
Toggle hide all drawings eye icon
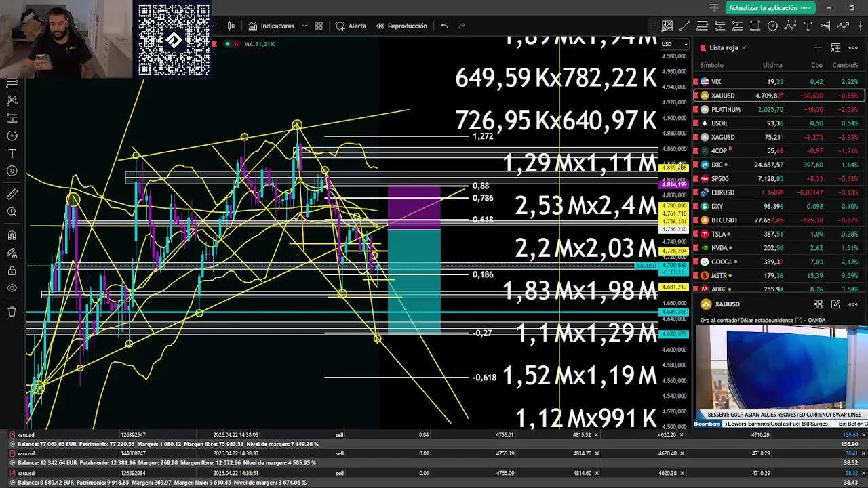tap(12, 288)
